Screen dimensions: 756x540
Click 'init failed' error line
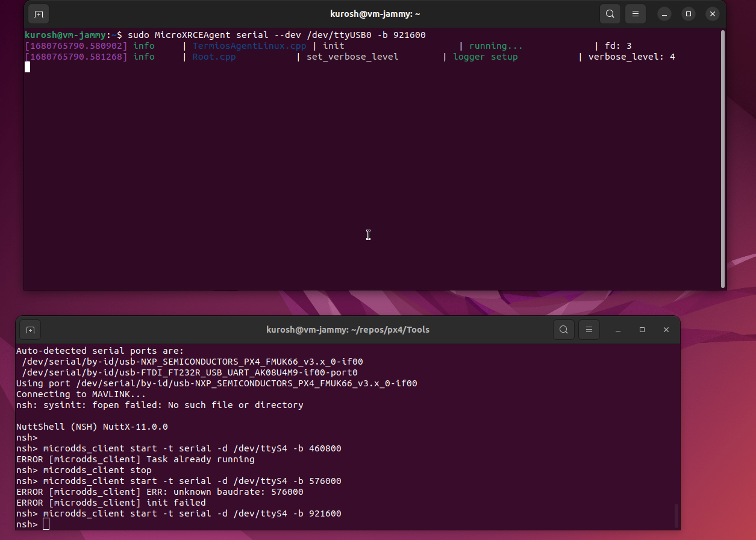tap(111, 503)
